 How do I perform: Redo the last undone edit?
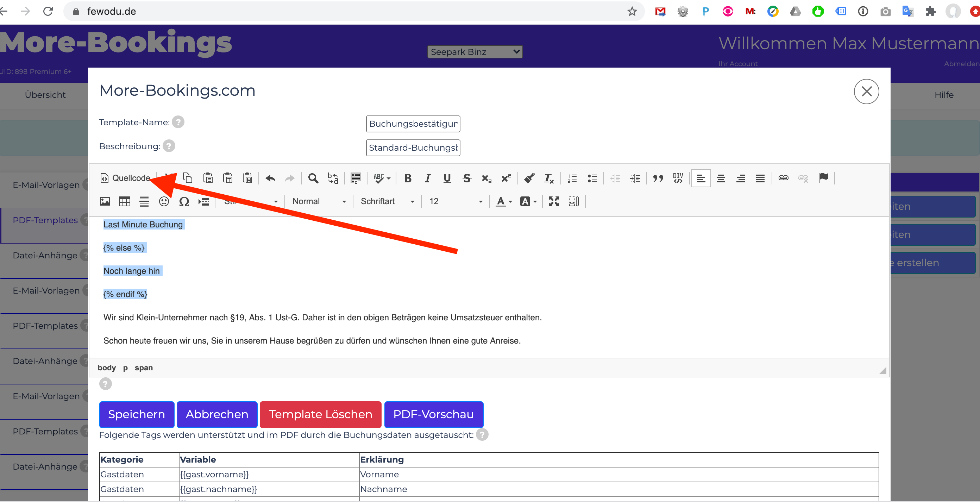[x=290, y=178]
